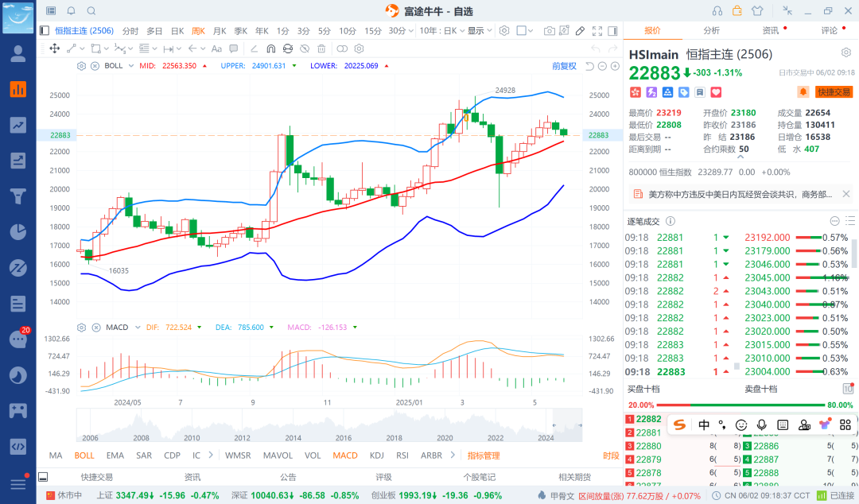859x504 pixels.
Task: Toggle the link drawings tool
Action: tap(342, 48)
